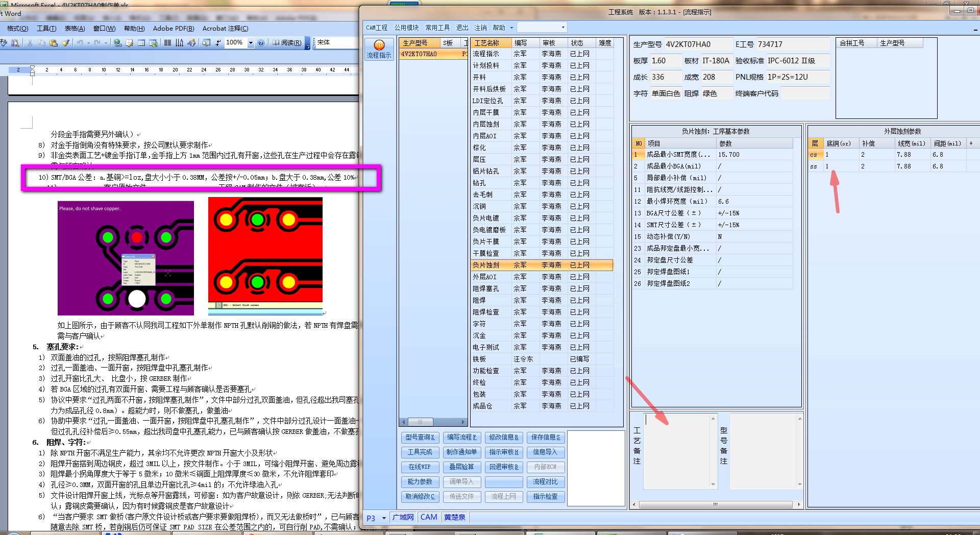
Task: Click the Text Direction icon in Word
Action: pyautogui.click(x=179, y=43)
